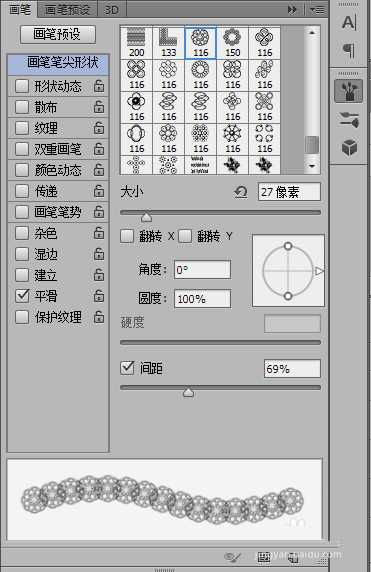Screen dimensions: 371x572
Task: Open Preset Manager icon at bottom
Action: 264,557
